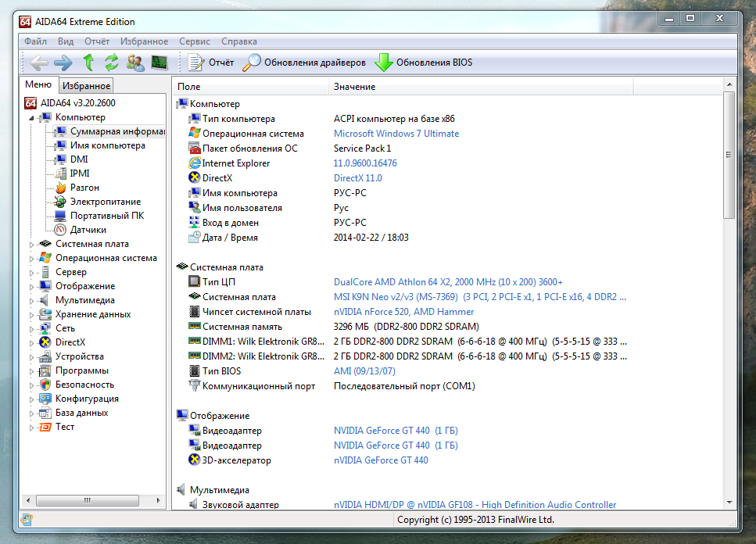The width and height of the screenshot is (756, 544).
Task: Open Обновления драйверов driver updates
Action: [x=304, y=63]
